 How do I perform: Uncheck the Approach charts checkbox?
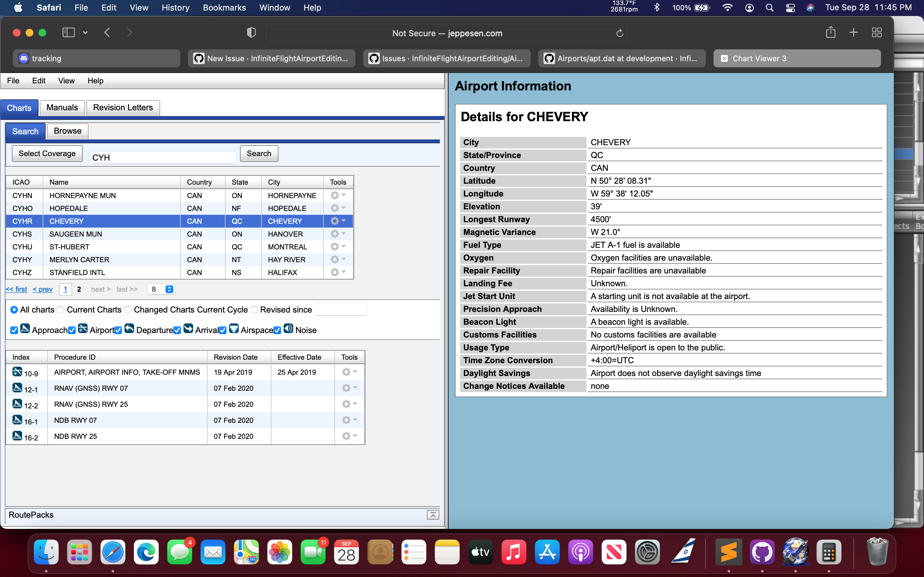pyautogui.click(x=14, y=330)
